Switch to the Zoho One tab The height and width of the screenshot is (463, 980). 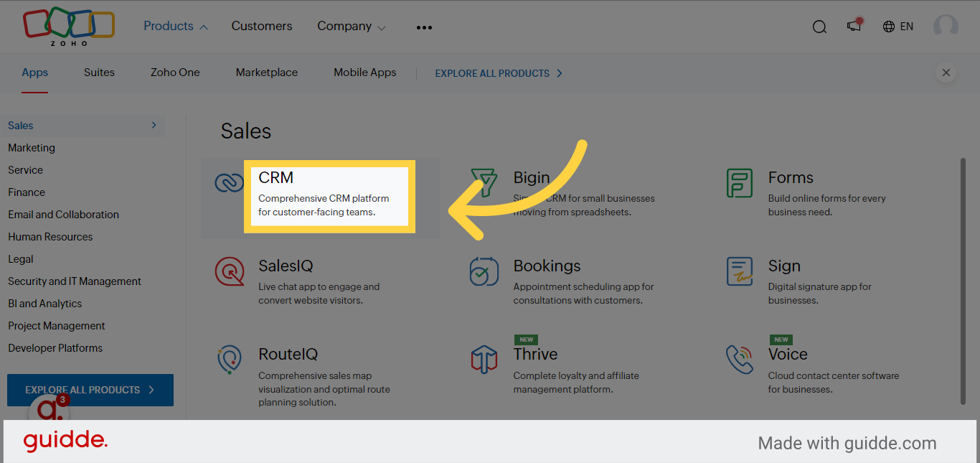pos(175,73)
